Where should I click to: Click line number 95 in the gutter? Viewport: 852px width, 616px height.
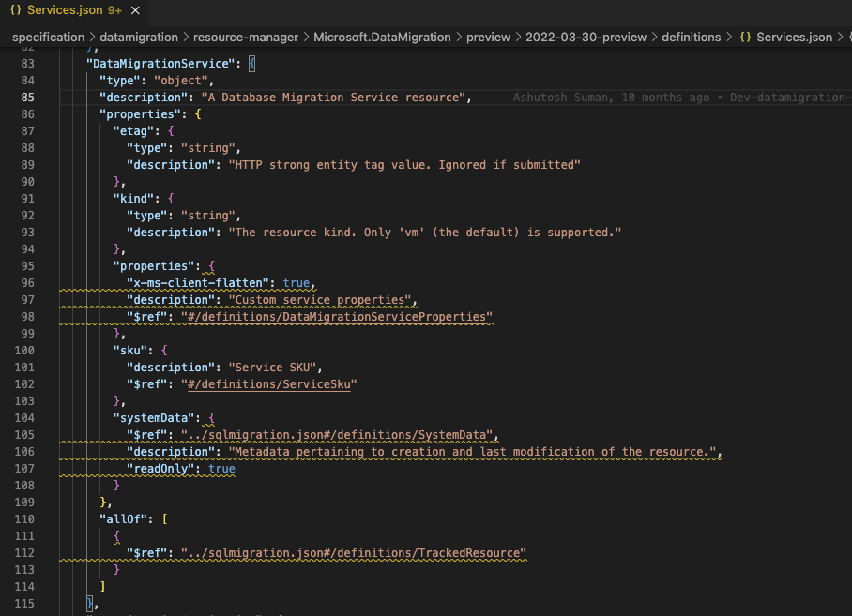28,266
